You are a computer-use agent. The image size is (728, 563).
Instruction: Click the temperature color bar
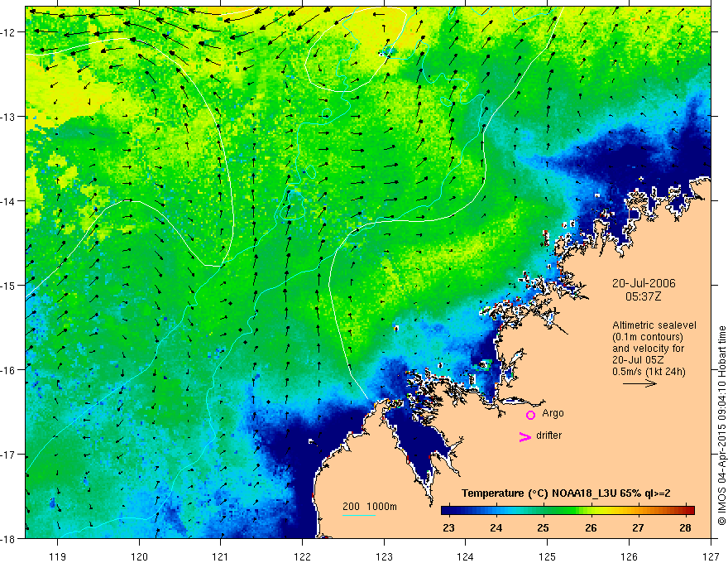tap(568, 510)
